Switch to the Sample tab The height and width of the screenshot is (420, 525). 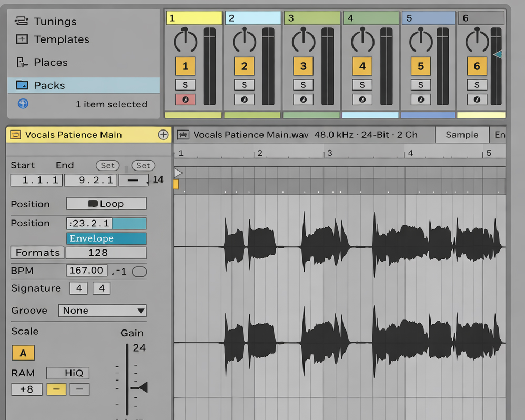pyautogui.click(x=462, y=135)
